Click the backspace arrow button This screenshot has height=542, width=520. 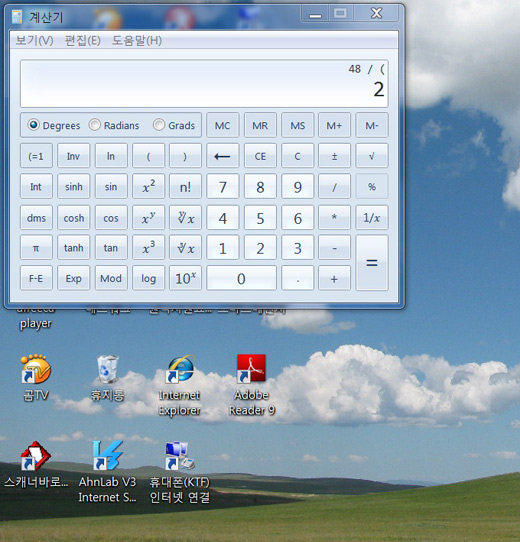222,156
